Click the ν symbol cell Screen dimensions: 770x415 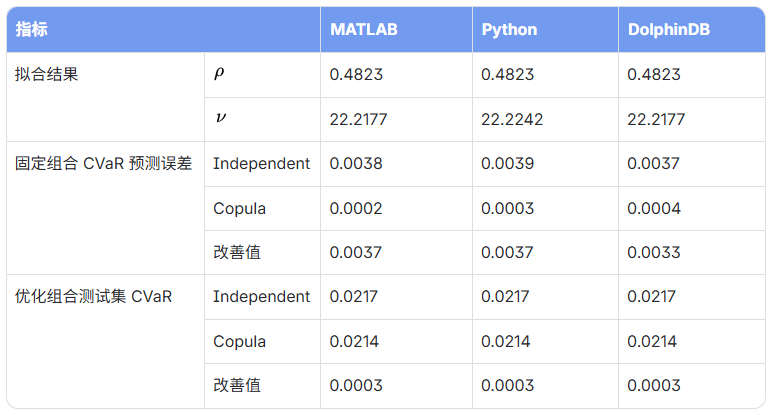pyautogui.click(x=220, y=118)
